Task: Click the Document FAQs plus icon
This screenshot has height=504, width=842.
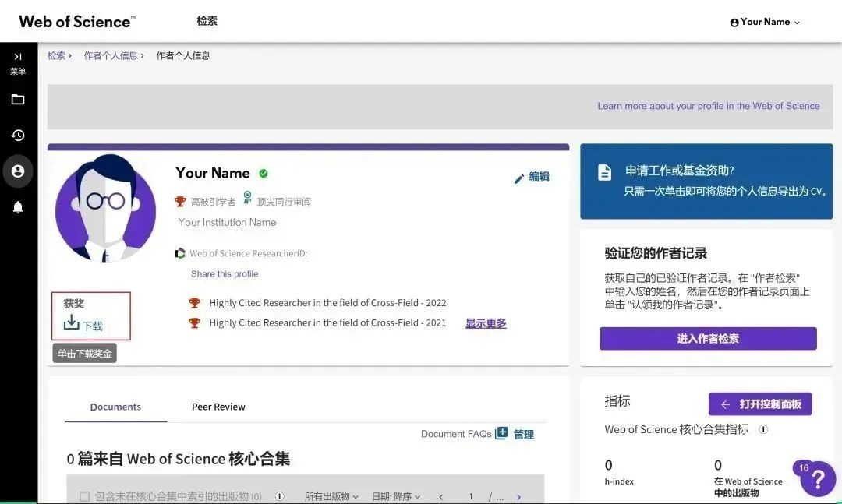Action: pyautogui.click(x=501, y=433)
